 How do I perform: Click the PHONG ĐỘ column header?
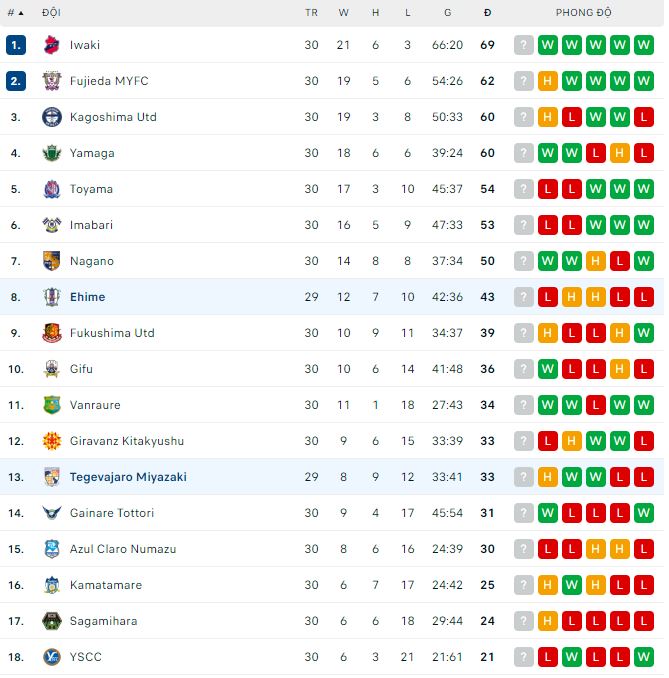(584, 13)
